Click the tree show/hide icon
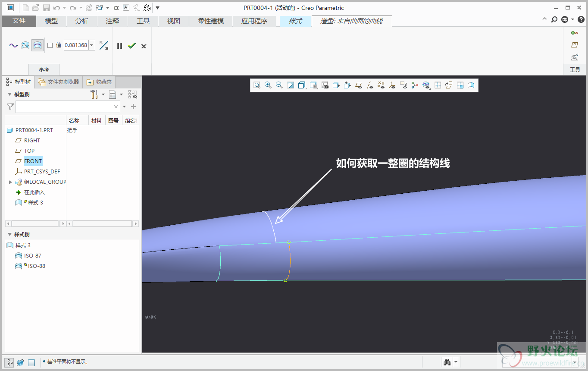 pyautogui.click(x=132, y=94)
